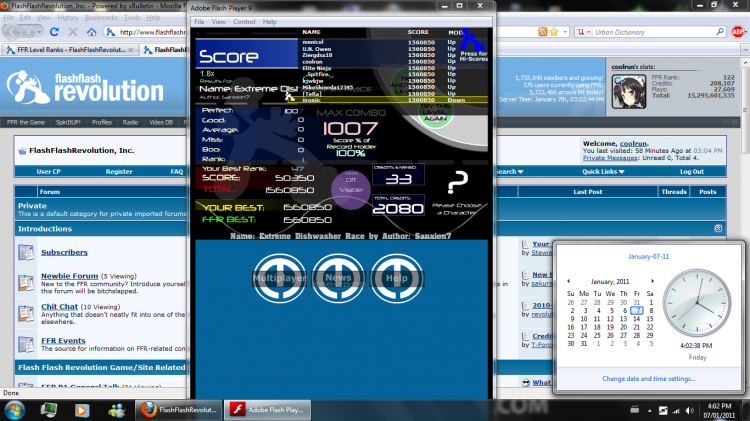750x421 pixels.
Task: Open Newbie Forum link
Action: coord(69,276)
